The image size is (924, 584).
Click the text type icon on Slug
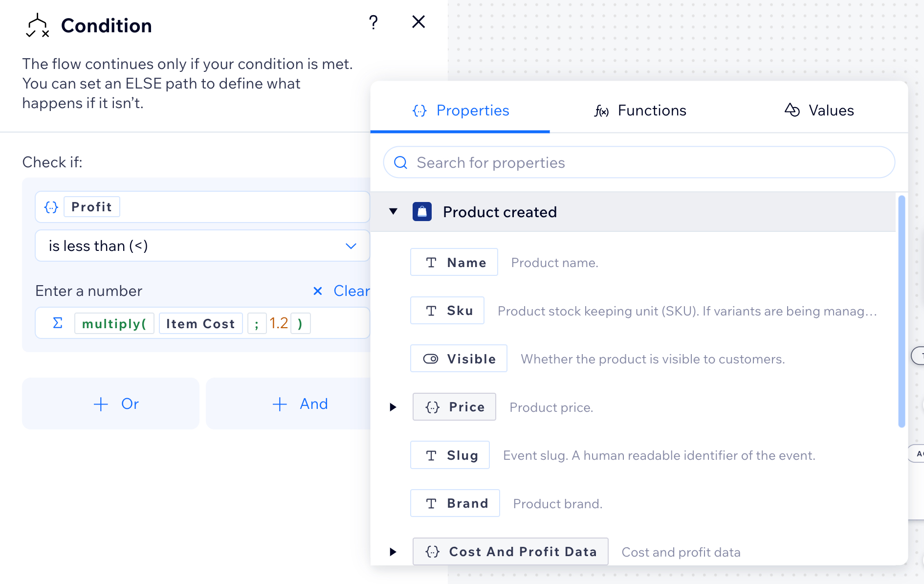click(x=431, y=455)
